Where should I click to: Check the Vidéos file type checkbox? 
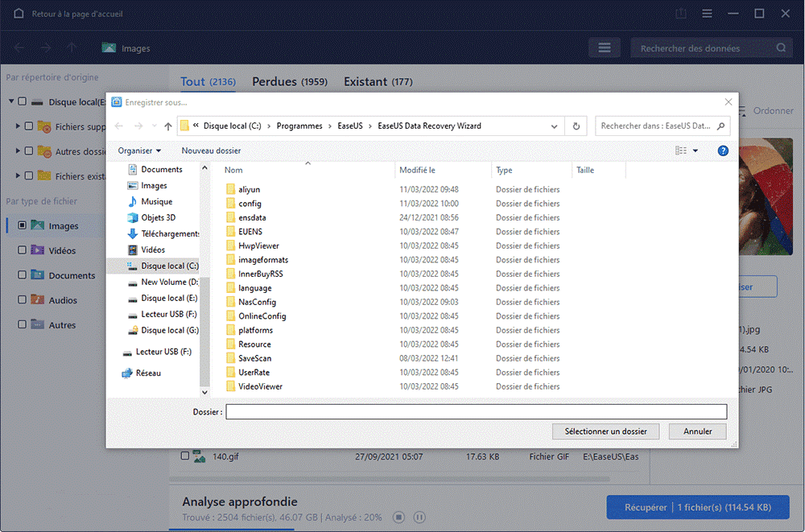[x=22, y=250]
